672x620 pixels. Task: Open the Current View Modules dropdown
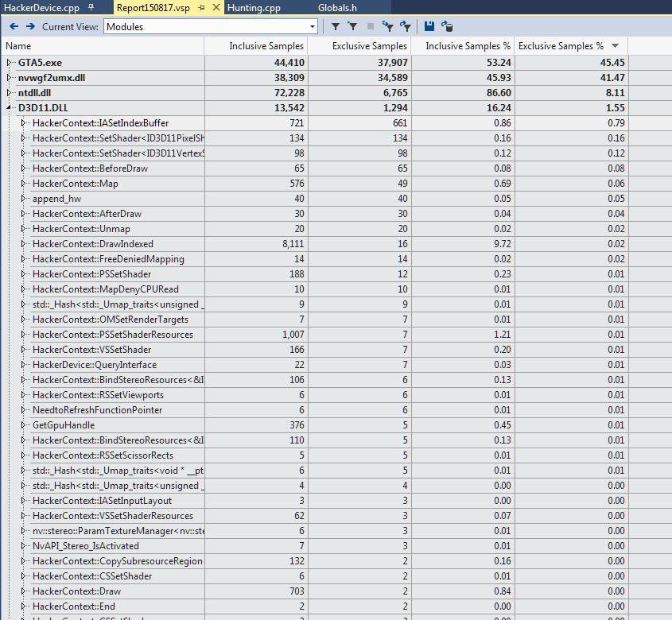[313, 26]
